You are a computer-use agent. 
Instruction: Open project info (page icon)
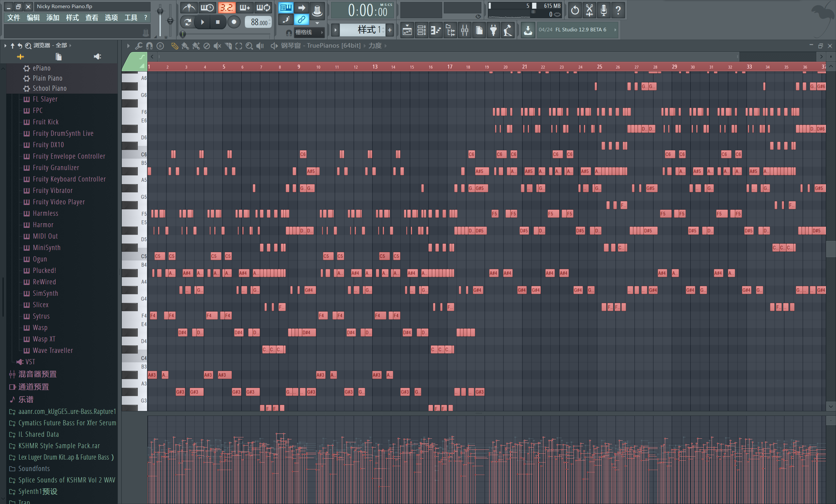click(479, 30)
